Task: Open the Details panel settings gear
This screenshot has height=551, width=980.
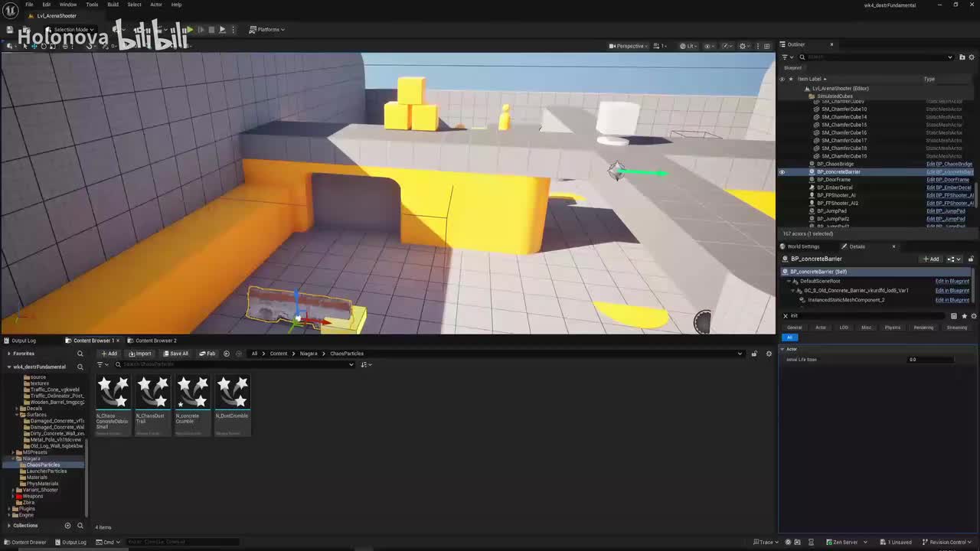Action: click(x=973, y=315)
